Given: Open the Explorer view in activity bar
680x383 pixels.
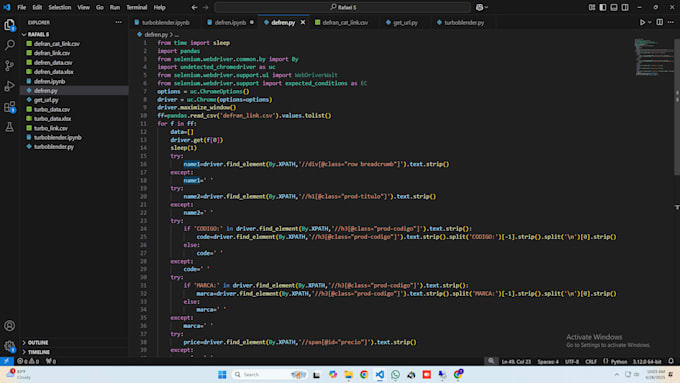Looking at the screenshot, I should [x=10, y=25].
